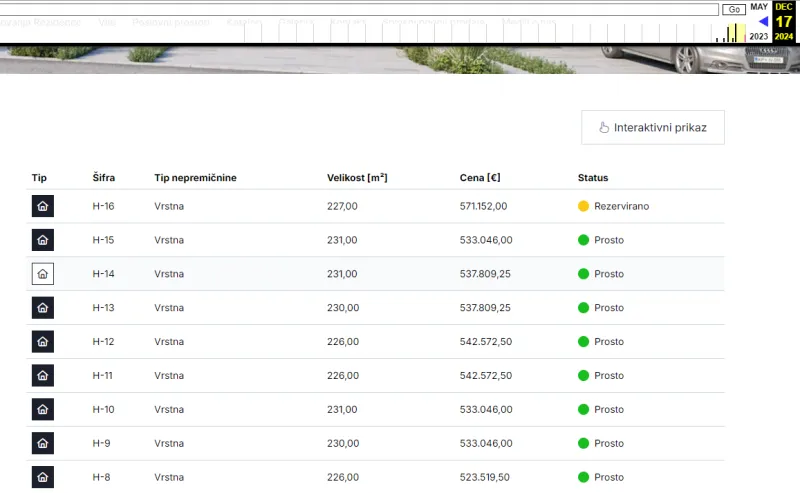Click the Tip column header

pos(39,178)
